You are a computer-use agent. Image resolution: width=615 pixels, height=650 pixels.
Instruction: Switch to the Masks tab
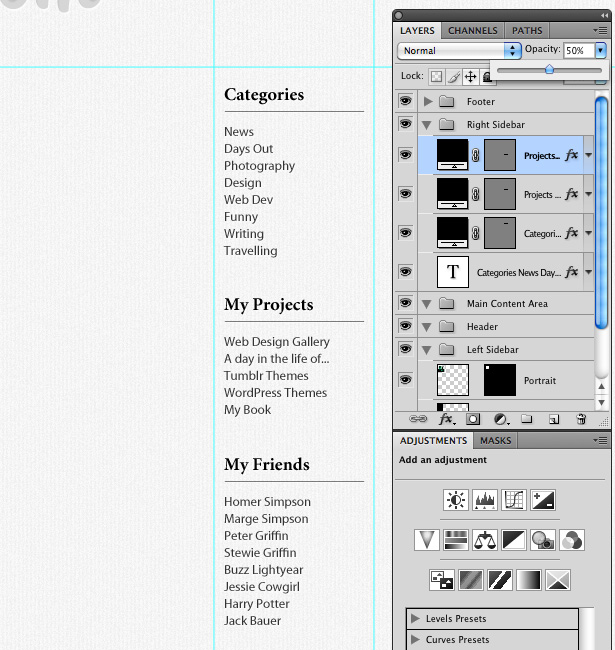pyautogui.click(x=496, y=441)
